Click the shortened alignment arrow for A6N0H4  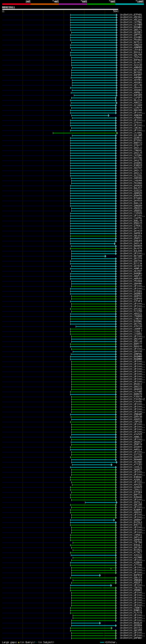point(91,116)
